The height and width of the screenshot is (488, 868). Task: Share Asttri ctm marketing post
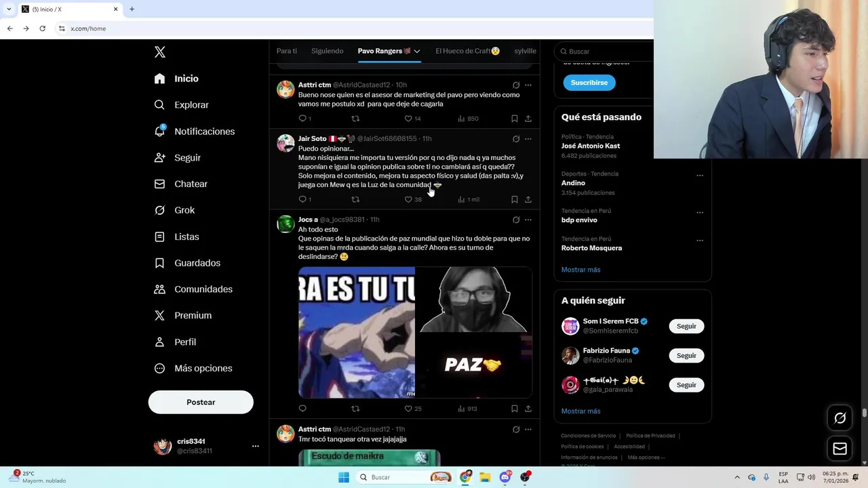tap(528, 119)
